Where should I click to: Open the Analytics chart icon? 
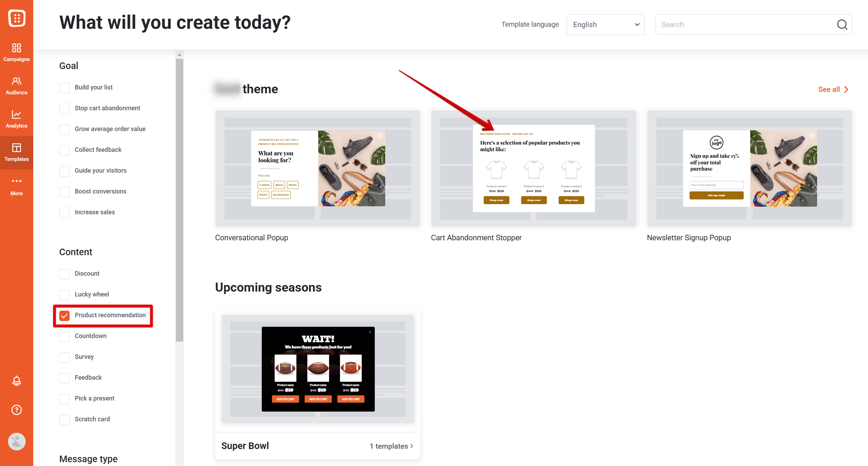pyautogui.click(x=17, y=114)
